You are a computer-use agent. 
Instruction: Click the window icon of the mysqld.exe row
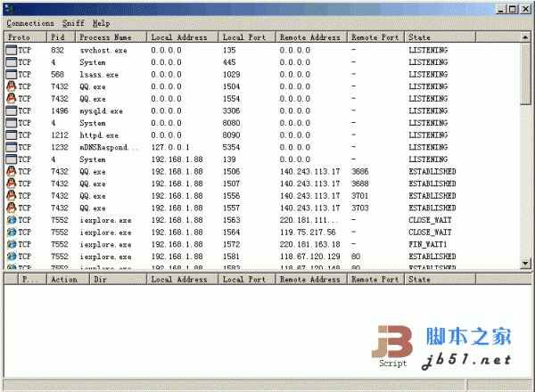point(12,110)
